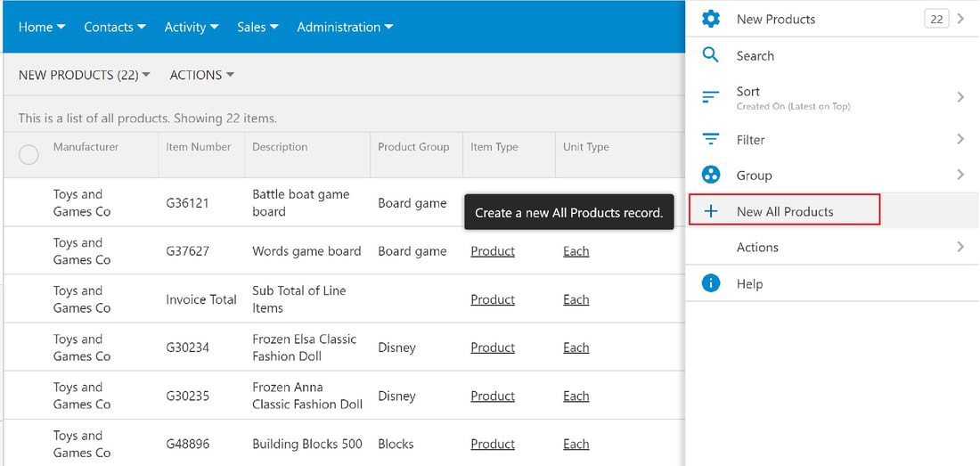
Task: Click item number G37627
Action: [x=187, y=251]
